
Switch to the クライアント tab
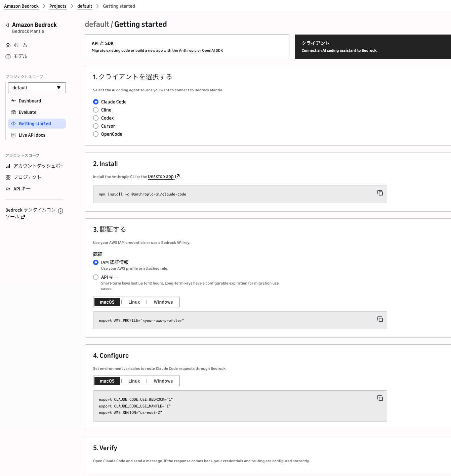click(373, 47)
